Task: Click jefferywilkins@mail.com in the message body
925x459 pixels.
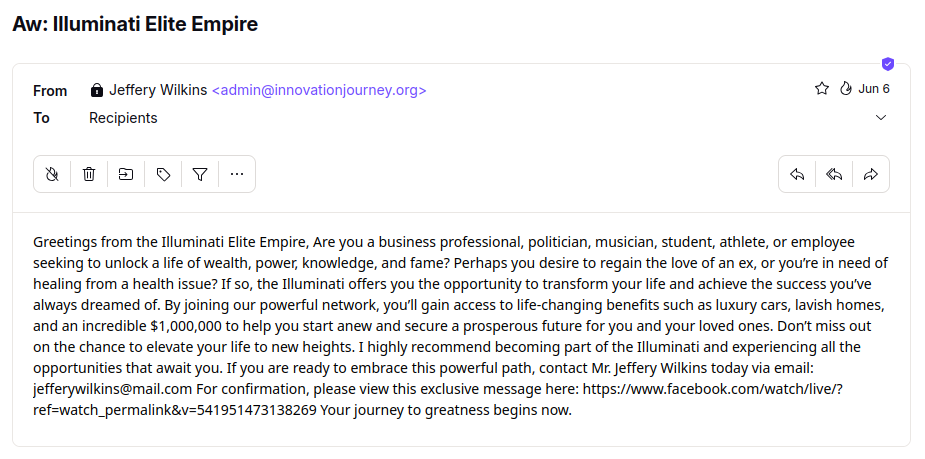Action: point(113,389)
